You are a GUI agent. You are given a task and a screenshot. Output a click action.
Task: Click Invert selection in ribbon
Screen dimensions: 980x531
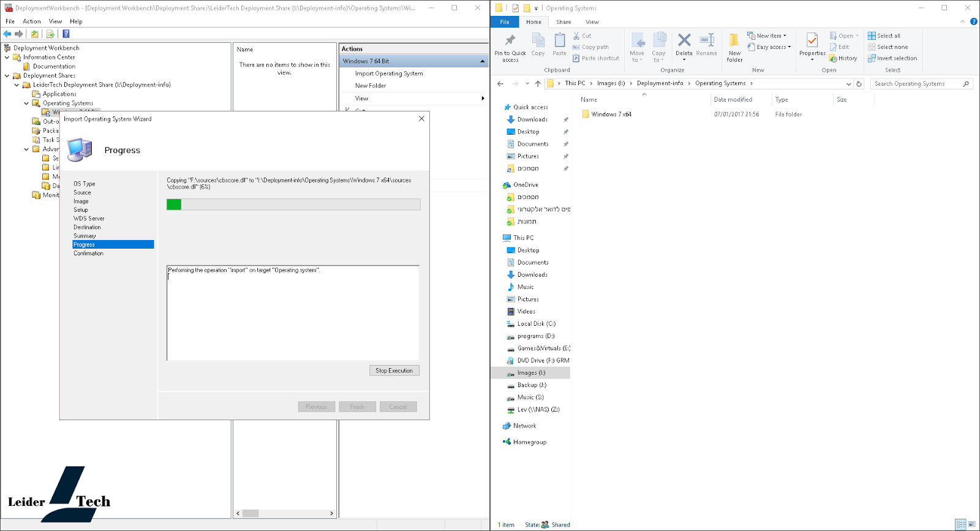(892, 58)
